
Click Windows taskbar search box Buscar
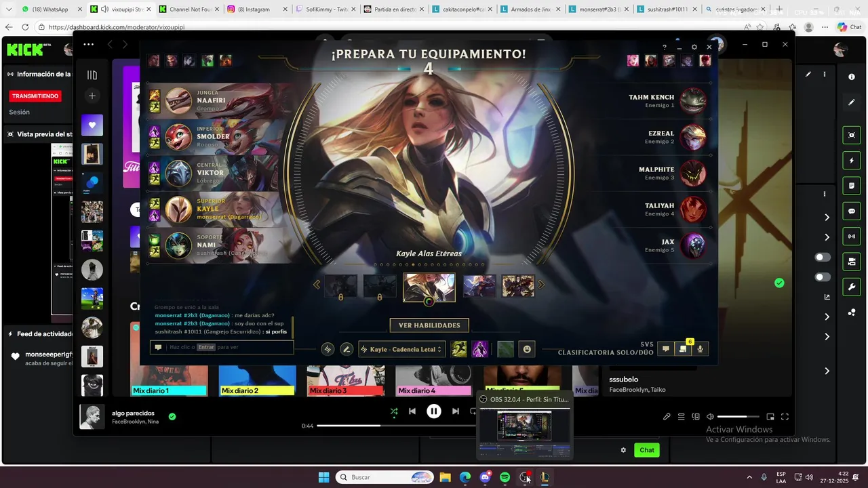click(384, 477)
